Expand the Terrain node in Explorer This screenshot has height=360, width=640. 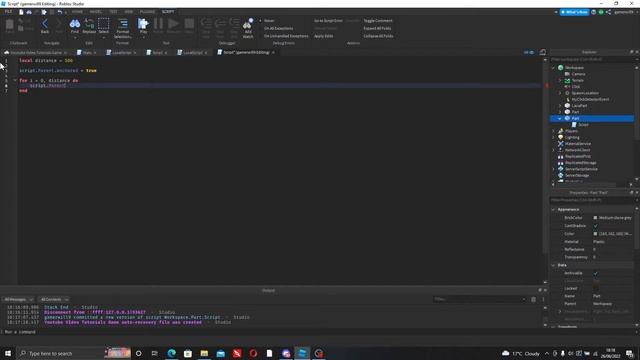[x=560, y=80]
